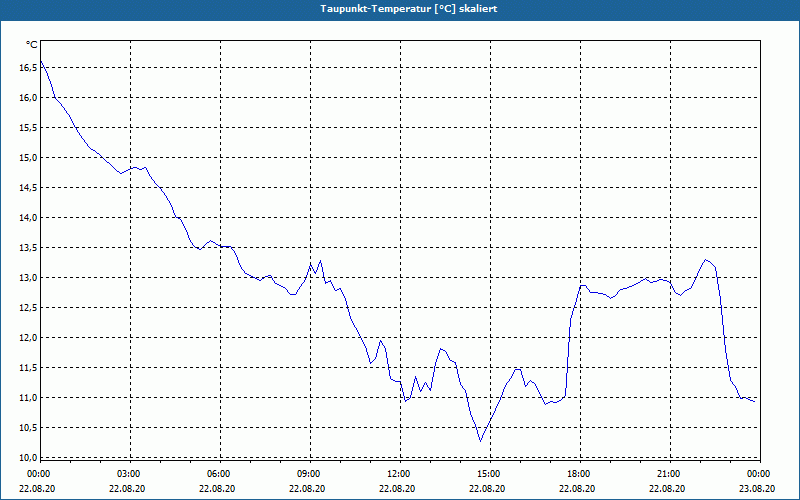Select the 03:00 time label

(129, 474)
